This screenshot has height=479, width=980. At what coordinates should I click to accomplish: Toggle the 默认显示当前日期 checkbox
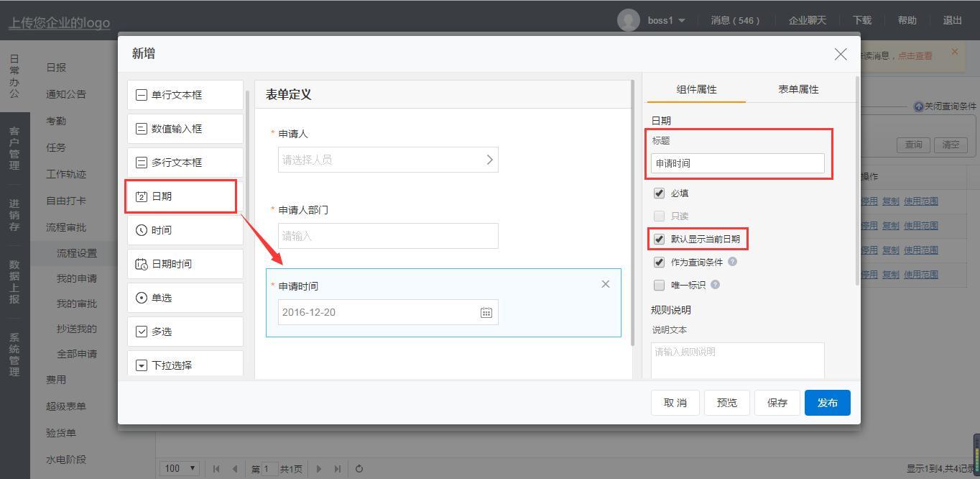point(659,239)
